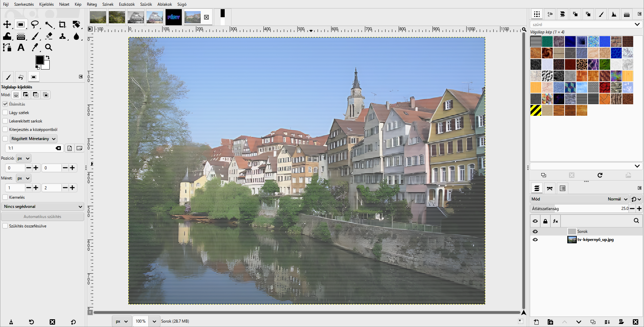Open the Réteg menu
Screen dimensions: 644x327
coord(92,4)
